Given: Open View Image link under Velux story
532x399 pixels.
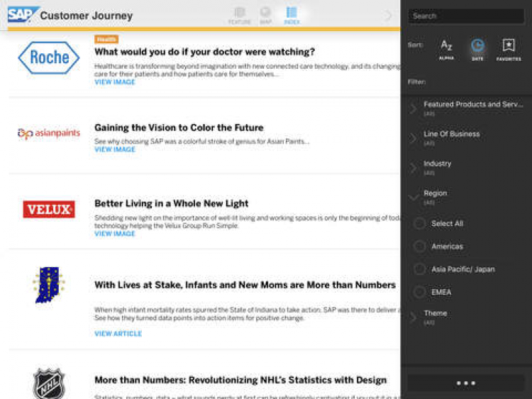Looking at the screenshot, I should coord(115,234).
